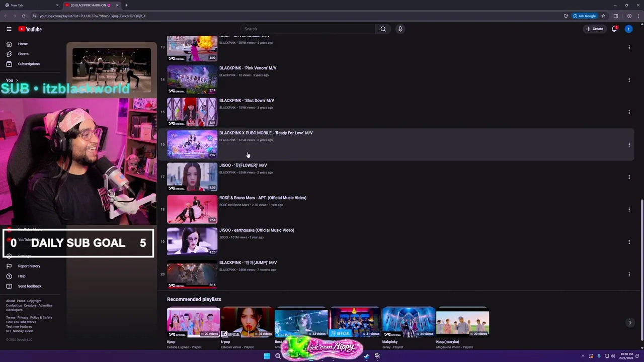This screenshot has height=362, width=644.
Task: Open JISOO earthquake video title
Action: [257, 230]
